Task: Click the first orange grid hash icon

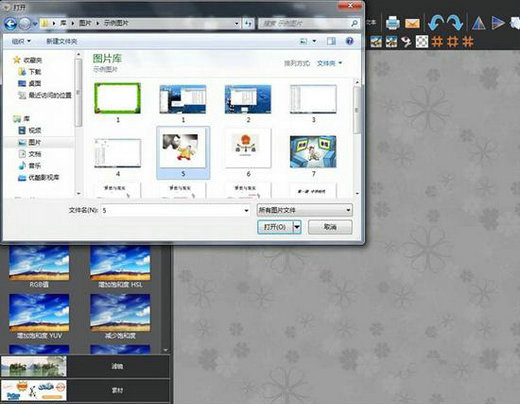Action: (437, 42)
